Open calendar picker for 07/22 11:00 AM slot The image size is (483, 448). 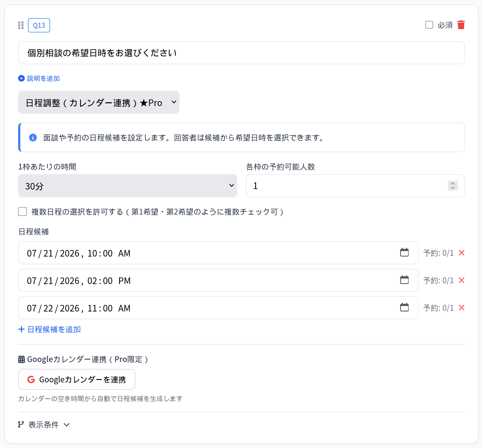click(x=404, y=307)
